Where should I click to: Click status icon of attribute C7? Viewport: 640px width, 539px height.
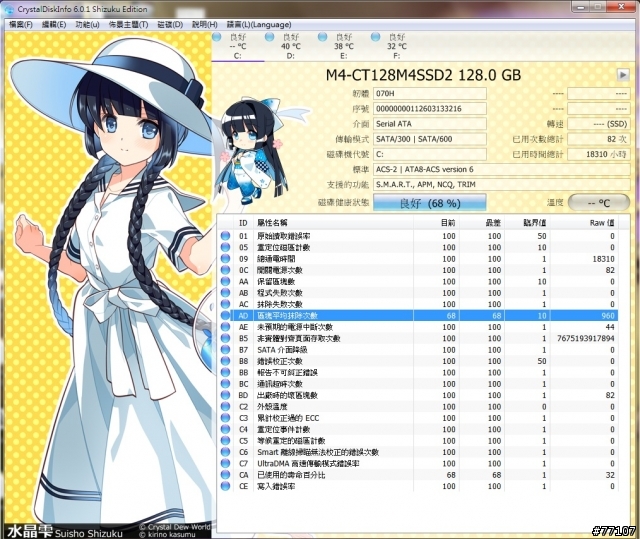pyautogui.click(x=225, y=464)
